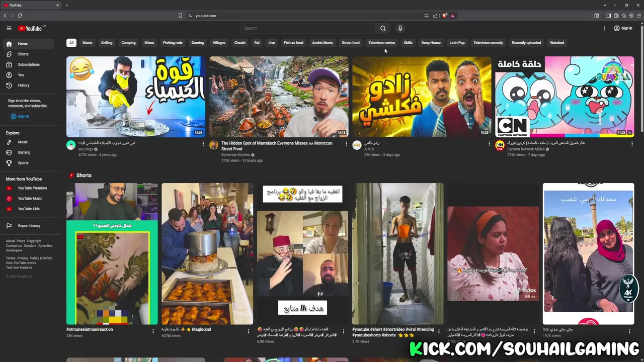Click the search input field

307,29
